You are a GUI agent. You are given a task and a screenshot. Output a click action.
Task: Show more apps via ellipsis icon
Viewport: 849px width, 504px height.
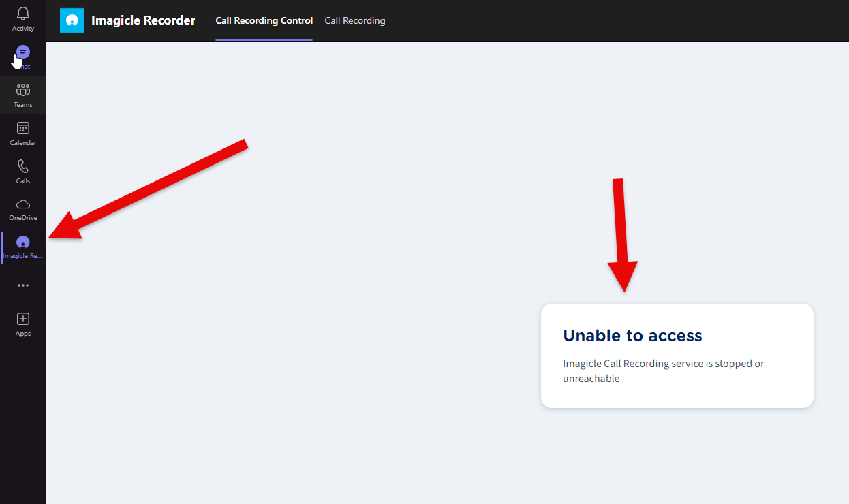point(23,285)
